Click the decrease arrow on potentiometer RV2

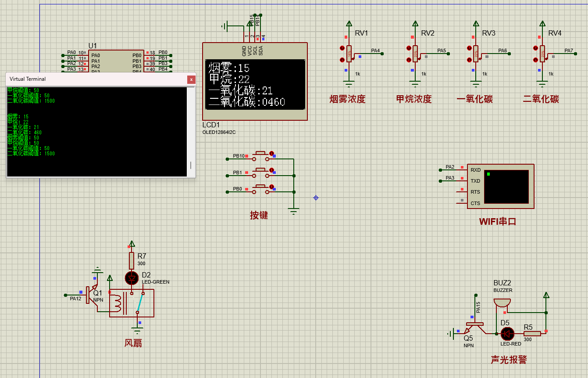[x=409, y=60]
